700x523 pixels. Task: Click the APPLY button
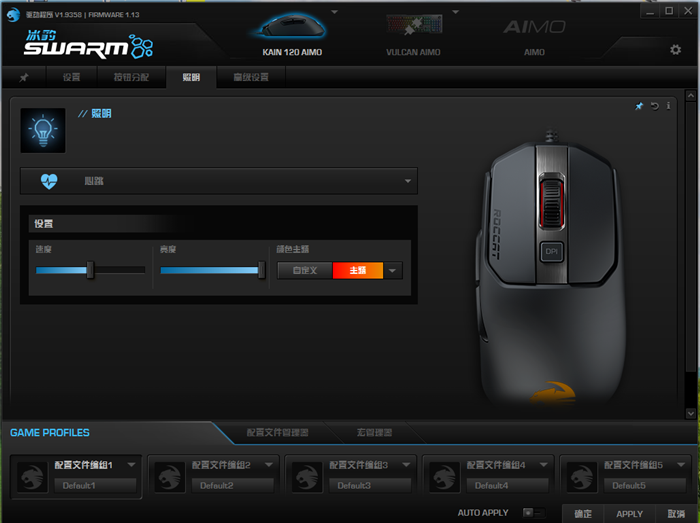click(x=629, y=514)
